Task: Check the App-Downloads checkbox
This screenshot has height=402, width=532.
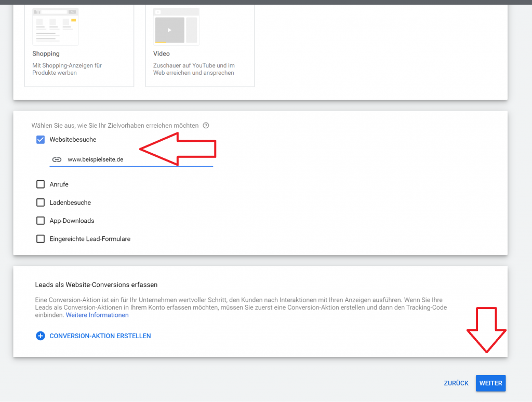Action: tap(41, 221)
